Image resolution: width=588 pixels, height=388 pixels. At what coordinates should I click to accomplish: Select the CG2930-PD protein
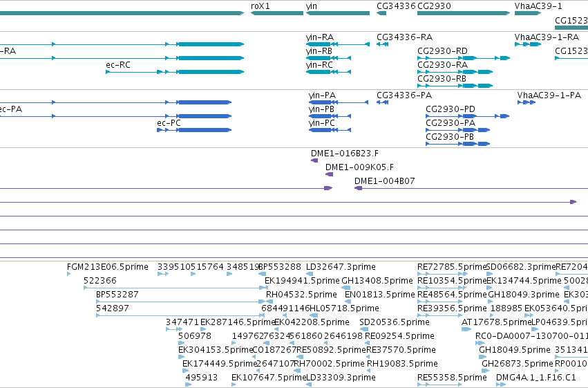coord(467,116)
